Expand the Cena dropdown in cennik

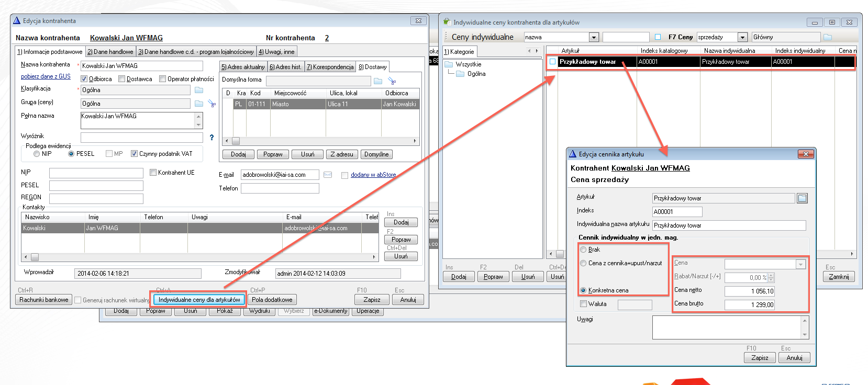(x=800, y=264)
